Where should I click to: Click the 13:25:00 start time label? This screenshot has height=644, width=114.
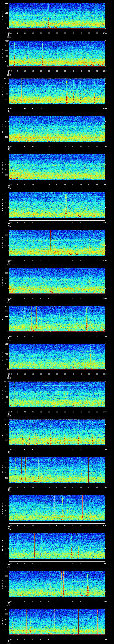click(x=9, y=374)
